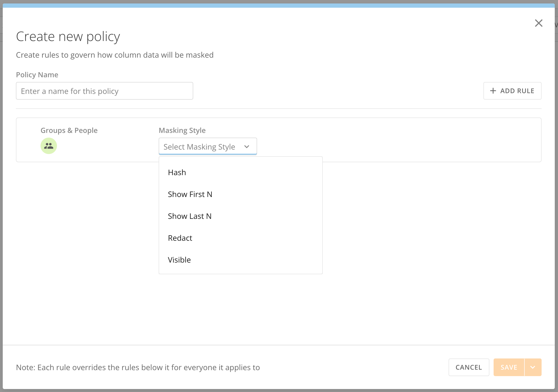Click the Groups & People avatar icon
The width and height of the screenshot is (558, 392).
tap(49, 146)
